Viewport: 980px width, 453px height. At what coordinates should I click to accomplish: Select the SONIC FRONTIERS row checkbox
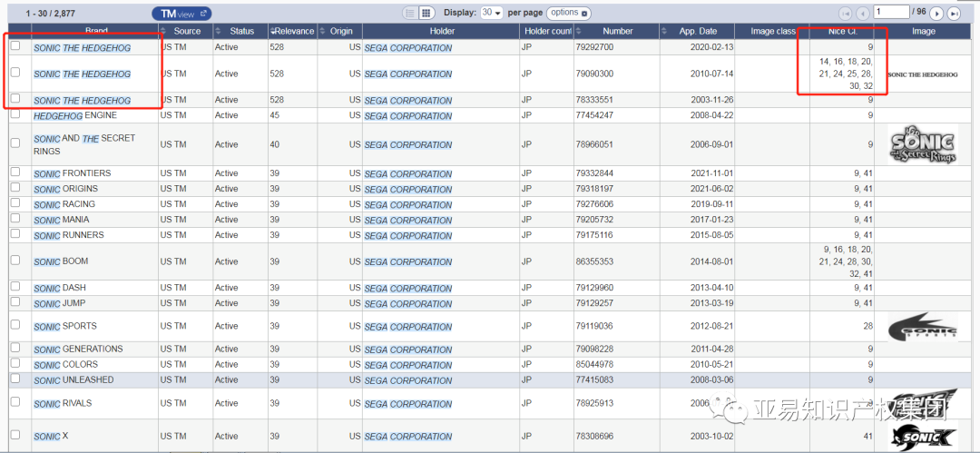coord(15,172)
